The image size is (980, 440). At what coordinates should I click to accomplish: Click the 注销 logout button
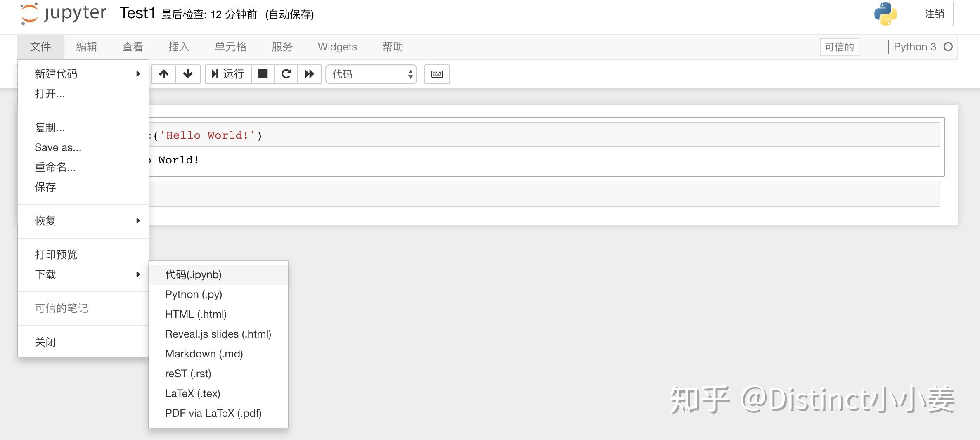tap(934, 14)
